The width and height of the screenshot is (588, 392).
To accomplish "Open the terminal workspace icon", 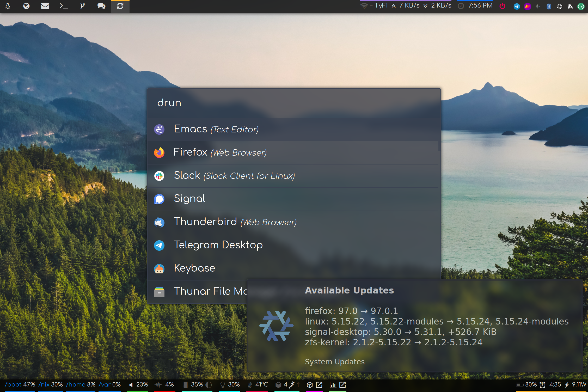I will pyautogui.click(x=64, y=6).
